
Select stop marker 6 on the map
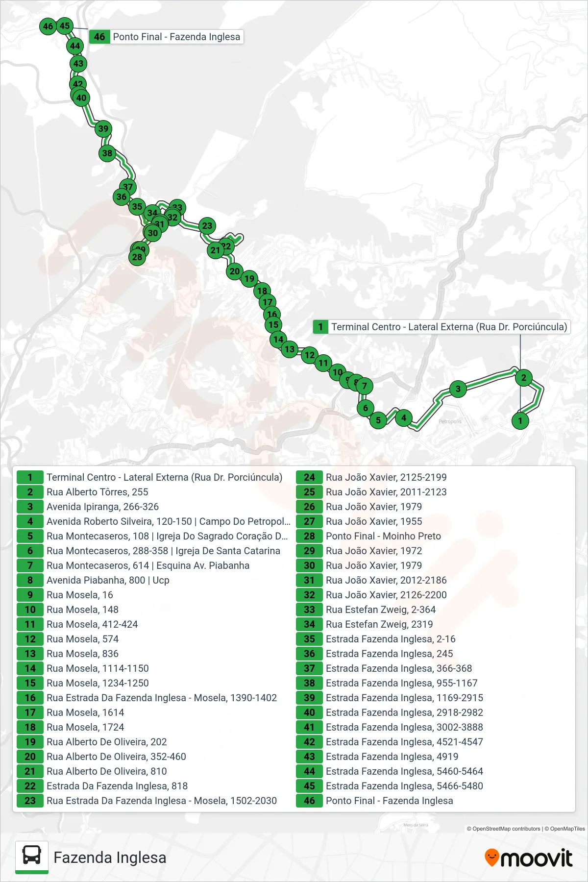(366, 408)
